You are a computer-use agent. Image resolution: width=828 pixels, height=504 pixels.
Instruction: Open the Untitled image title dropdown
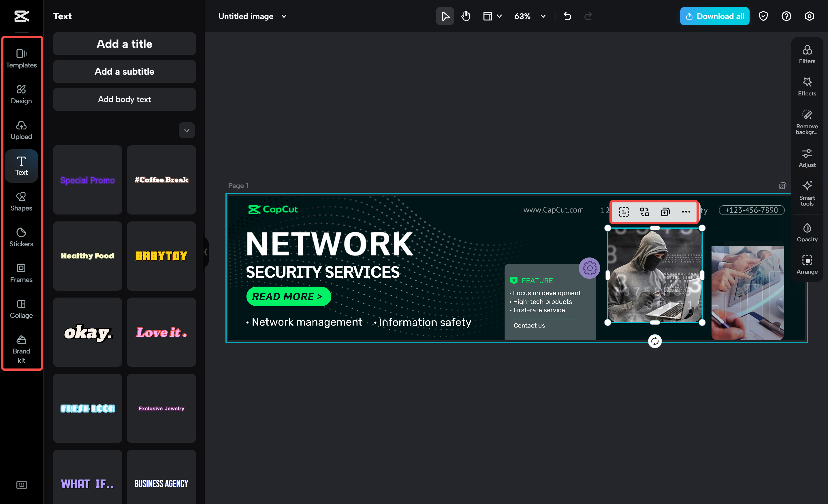(x=284, y=16)
